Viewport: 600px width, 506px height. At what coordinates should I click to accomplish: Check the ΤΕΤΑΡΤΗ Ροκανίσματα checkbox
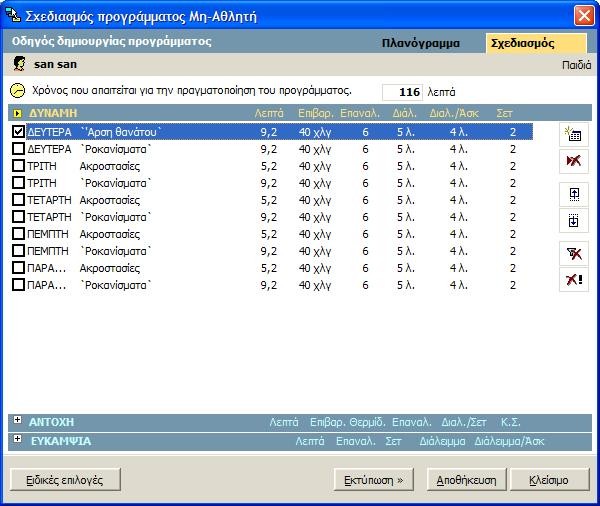(x=18, y=217)
